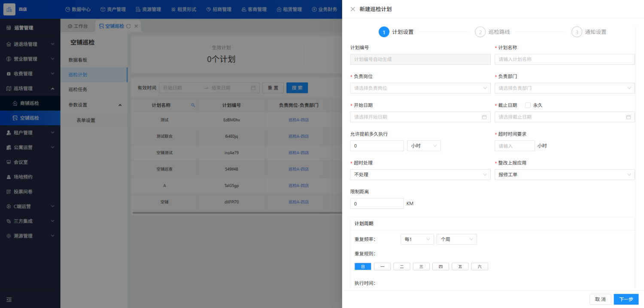
Task: Click the 计划名称 input field
Action: pos(565,59)
